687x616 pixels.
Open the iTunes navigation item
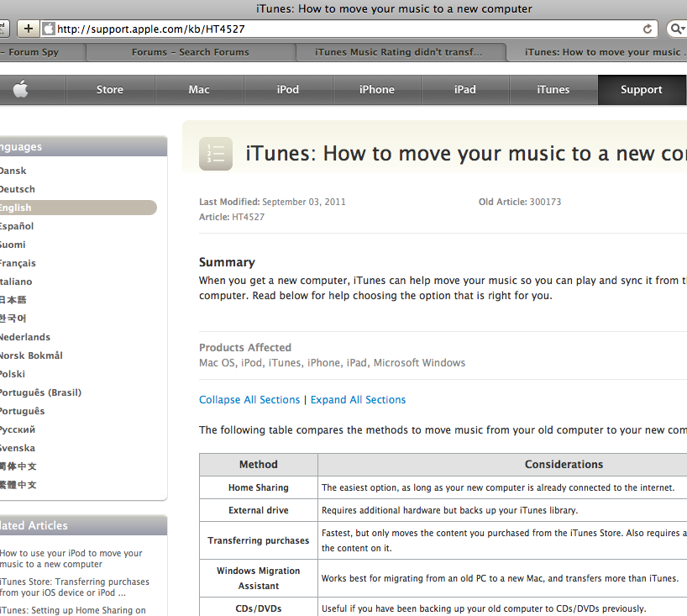[x=553, y=89]
